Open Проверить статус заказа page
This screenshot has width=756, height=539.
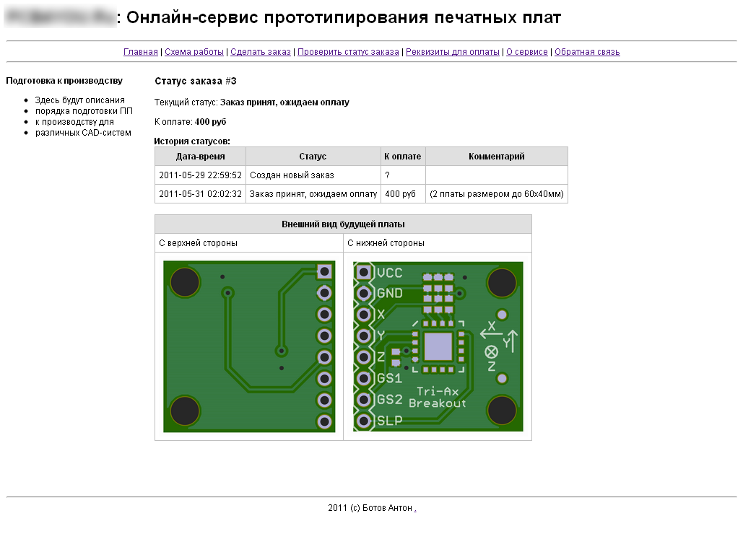click(348, 52)
